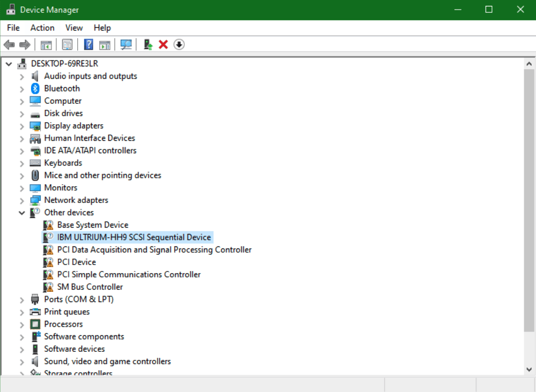The height and width of the screenshot is (392, 536).
Task: Select the SM Bus Controller device
Action: (90, 287)
